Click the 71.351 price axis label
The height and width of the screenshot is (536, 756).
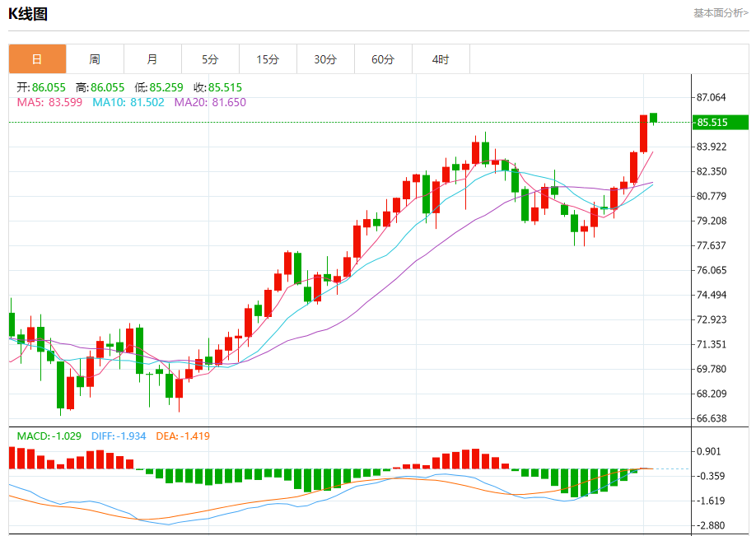[x=712, y=344]
